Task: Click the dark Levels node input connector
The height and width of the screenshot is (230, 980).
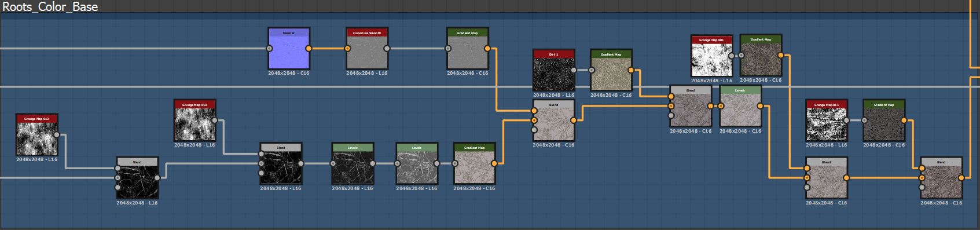Action: point(333,164)
